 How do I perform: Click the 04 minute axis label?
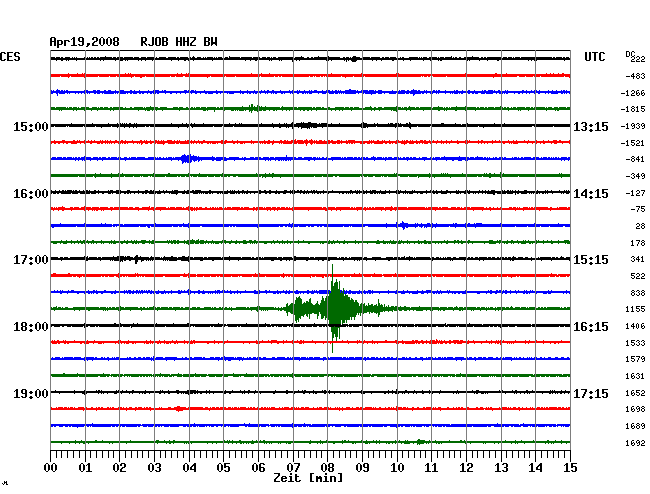coord(189,467)
